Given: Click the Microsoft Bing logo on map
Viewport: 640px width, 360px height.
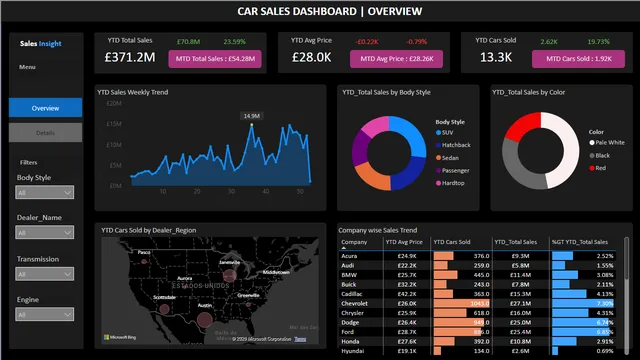Looking at the screenshot, I should tap(120, 338).
